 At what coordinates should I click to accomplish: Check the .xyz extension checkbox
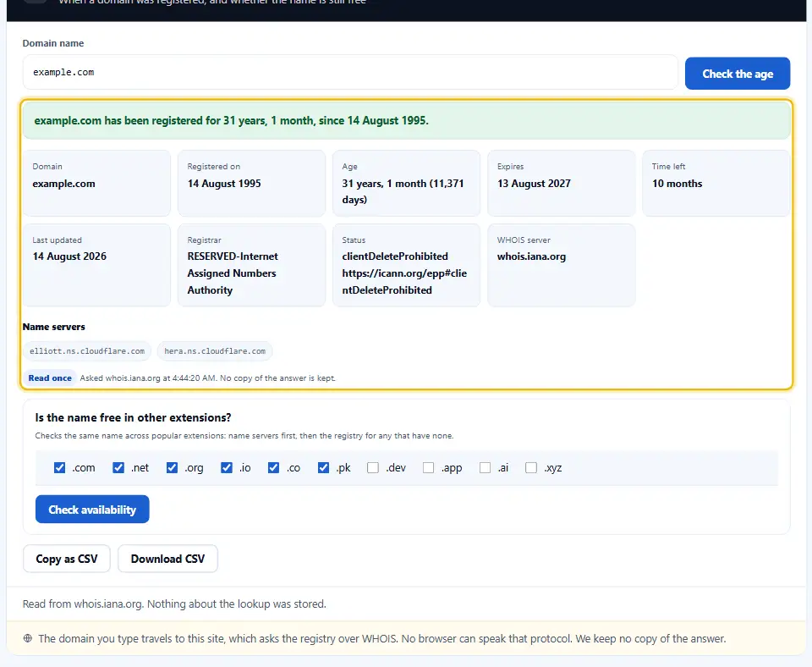[531, 467]
